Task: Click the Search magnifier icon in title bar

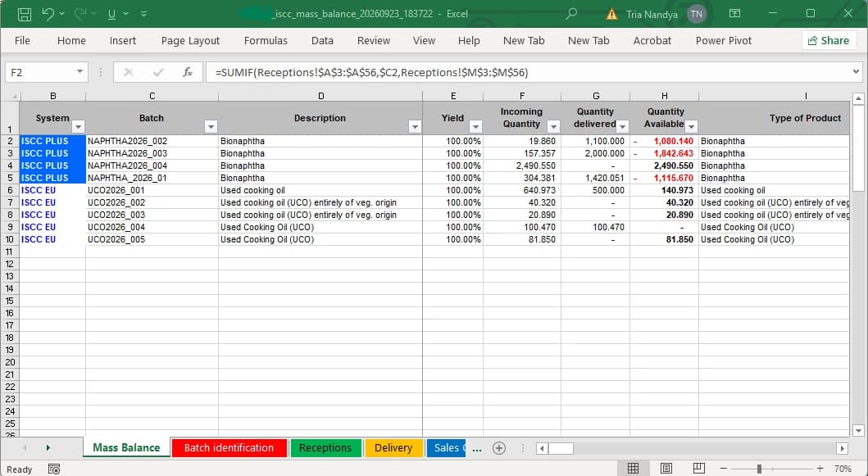Action: coord(571,14)
